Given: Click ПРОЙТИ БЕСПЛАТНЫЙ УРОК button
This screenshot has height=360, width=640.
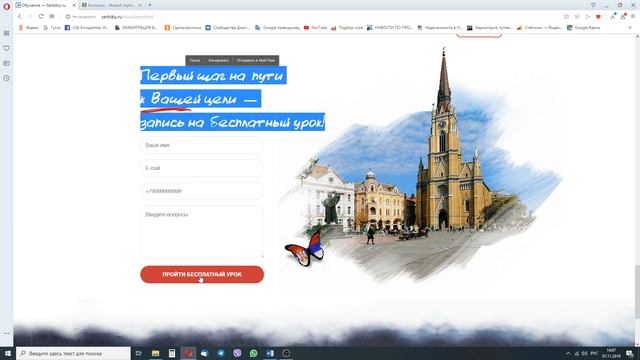Looking at the screenshot, I should 202,274.
